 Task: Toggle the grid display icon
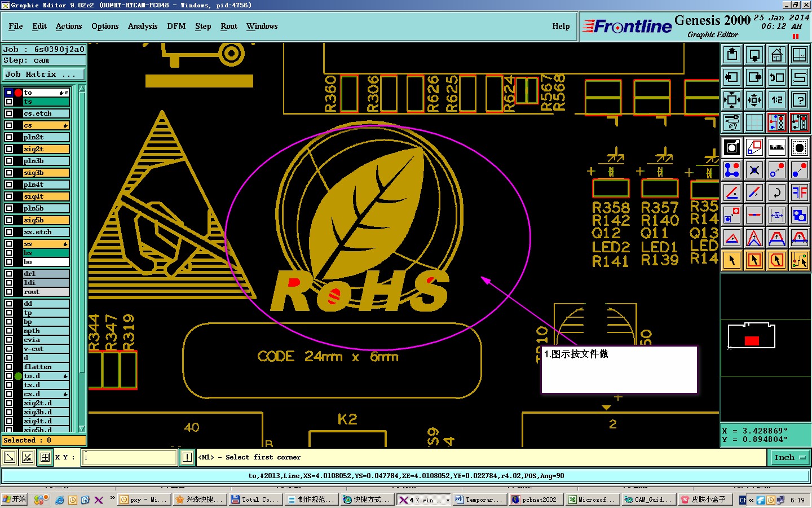[754, 122]
